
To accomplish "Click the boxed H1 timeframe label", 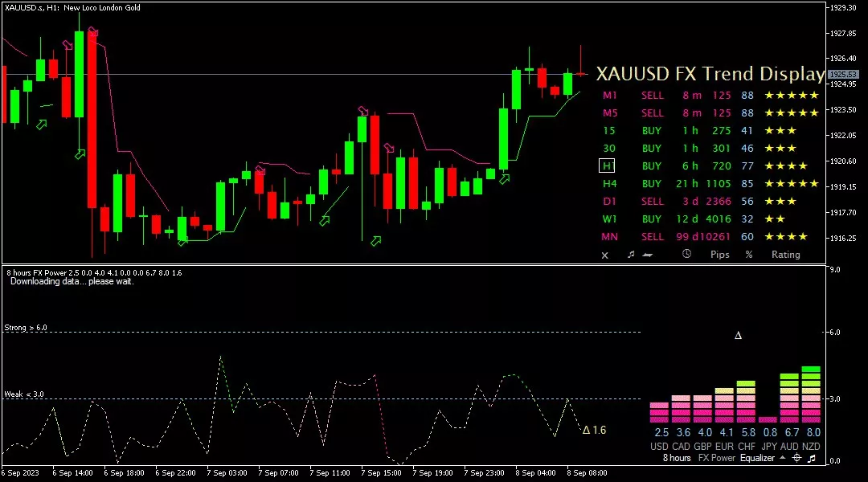I will tap(608, 166).
